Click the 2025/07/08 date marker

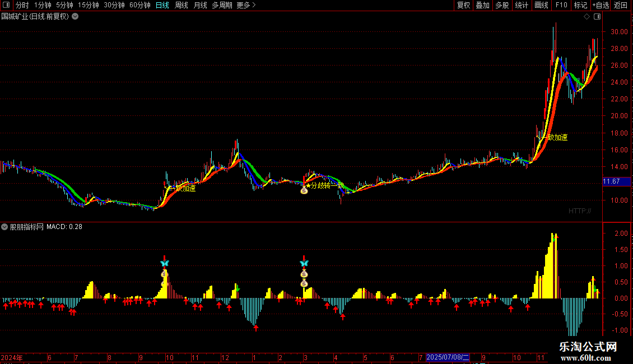coord(448,357)
